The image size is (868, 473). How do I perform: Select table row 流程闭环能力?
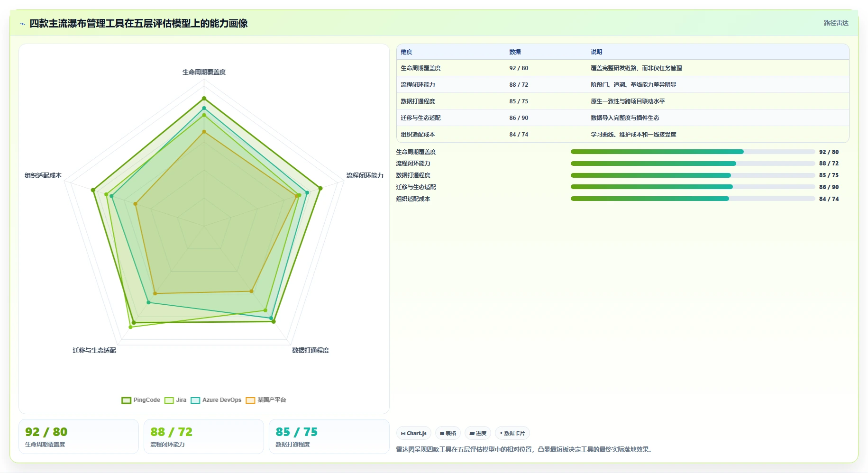tap(622, 85)
